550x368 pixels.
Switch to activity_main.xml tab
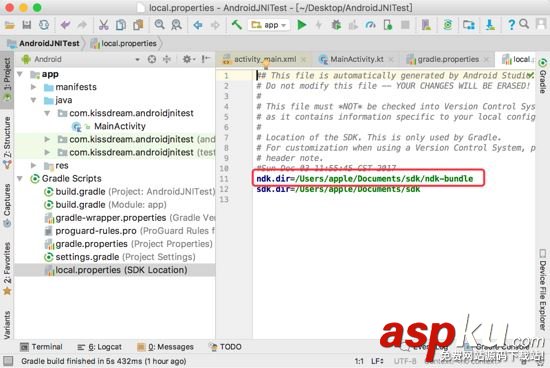click(x=265, y=59)
